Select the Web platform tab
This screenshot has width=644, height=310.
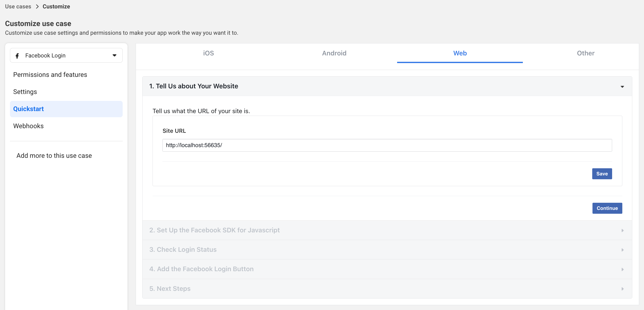pos(460,53)
